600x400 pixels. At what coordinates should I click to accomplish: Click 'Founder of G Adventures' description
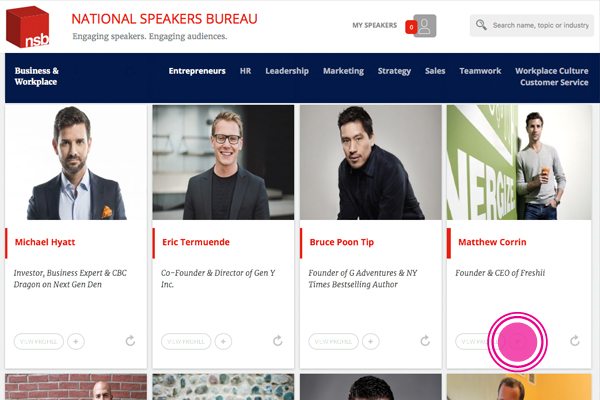coord(363,279)
